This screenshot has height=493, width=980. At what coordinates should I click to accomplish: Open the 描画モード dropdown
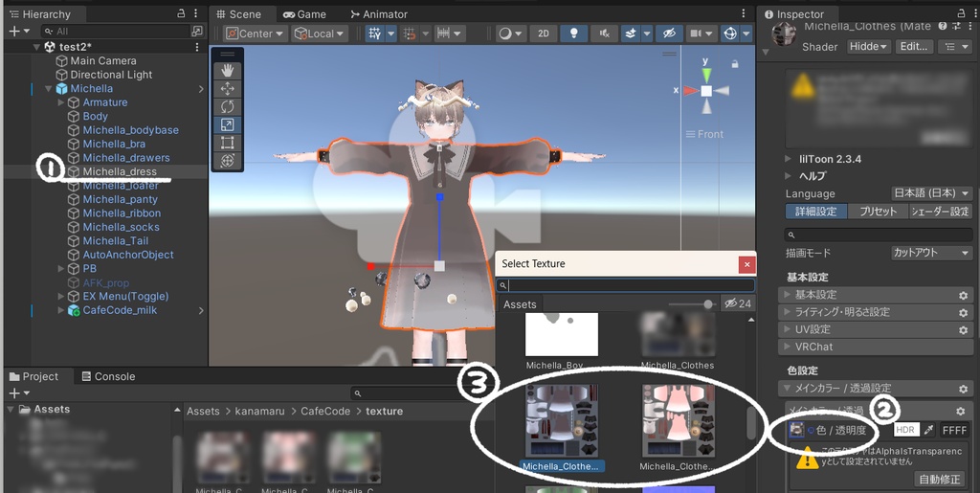tap(931, 253)
